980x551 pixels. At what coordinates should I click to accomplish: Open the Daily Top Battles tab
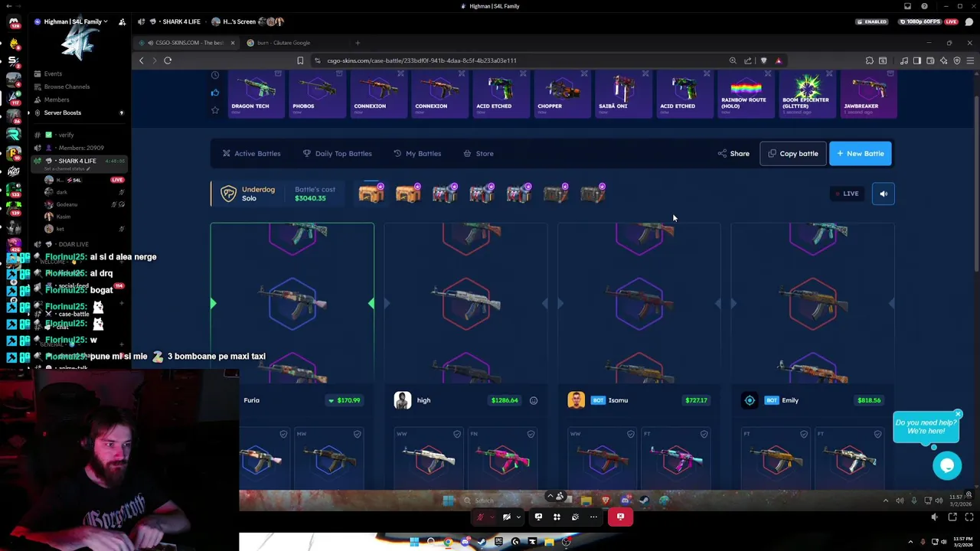337,153
